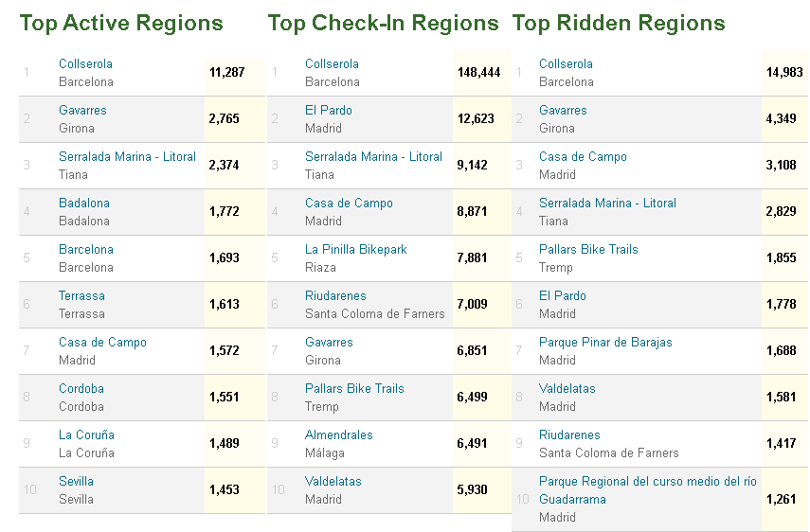Open Serralada Marina - Litoral in Active Regions
This screenshot has width=810, height=532.
click(x=127, y=157)
